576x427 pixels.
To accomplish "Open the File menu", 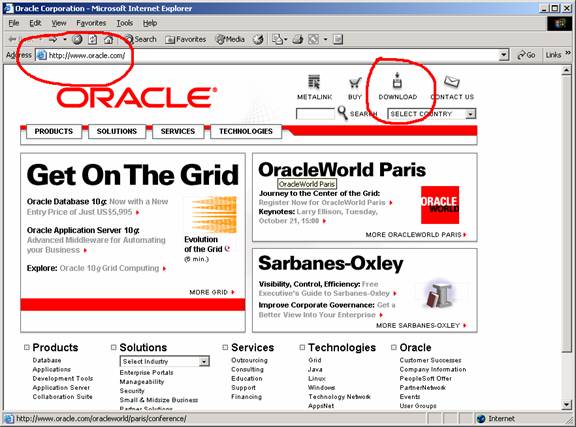I will point(14,23).
